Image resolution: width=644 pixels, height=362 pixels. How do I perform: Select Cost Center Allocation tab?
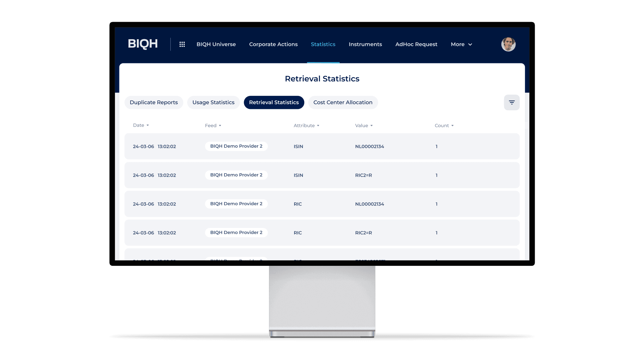(343, 103)
